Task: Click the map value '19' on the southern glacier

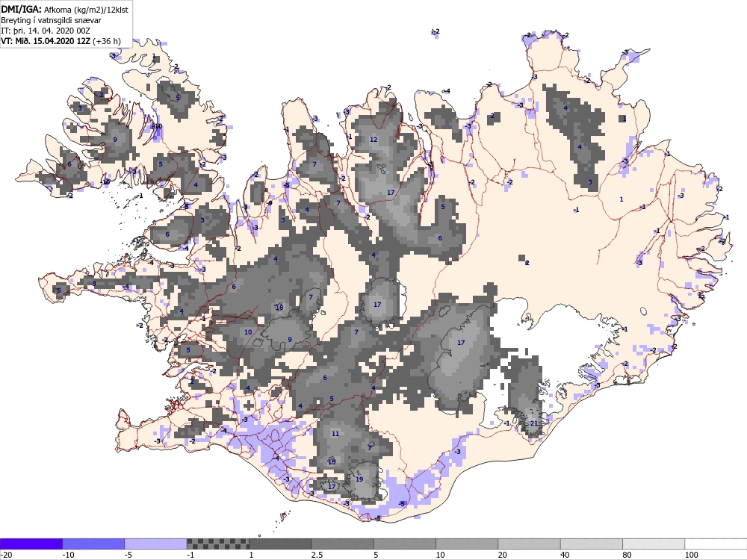Action: (x=359, y=479)
